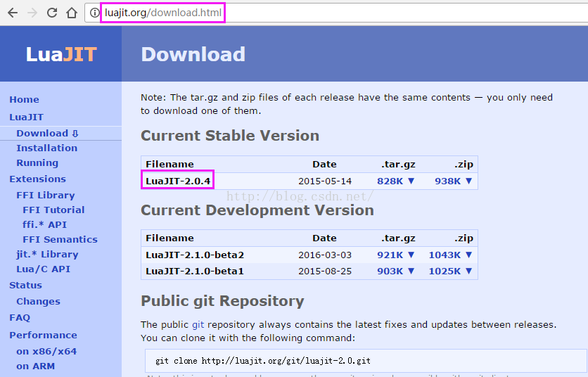The width and height of the screenshot is (588, 377).
Task: Download LuaJIT-2.0.4 tar.gz 828K
Action: [395, 181]
